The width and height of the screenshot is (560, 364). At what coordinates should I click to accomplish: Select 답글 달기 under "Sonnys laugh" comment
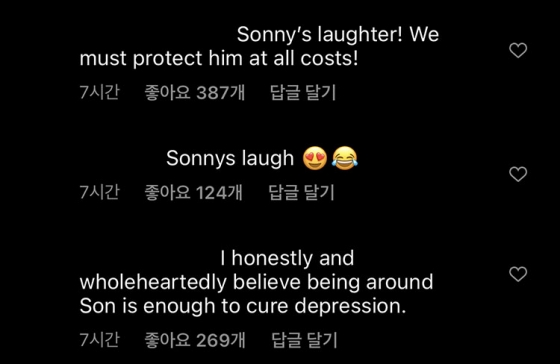(301, 192)
